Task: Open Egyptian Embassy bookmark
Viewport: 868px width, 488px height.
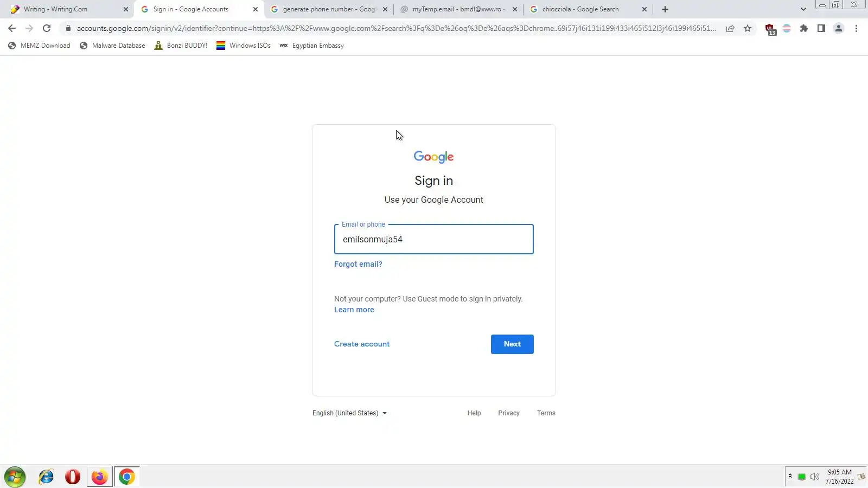Action: click(x=312, y=46)
